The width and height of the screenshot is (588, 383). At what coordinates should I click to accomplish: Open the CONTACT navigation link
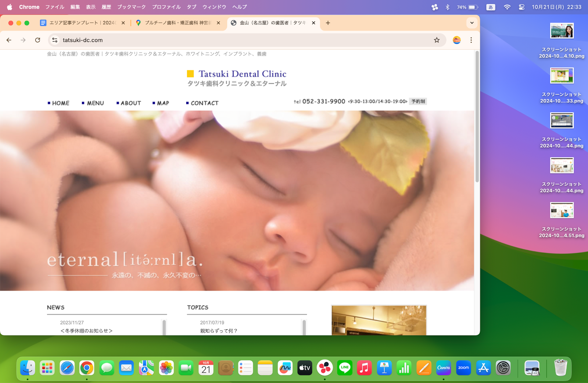202,103
